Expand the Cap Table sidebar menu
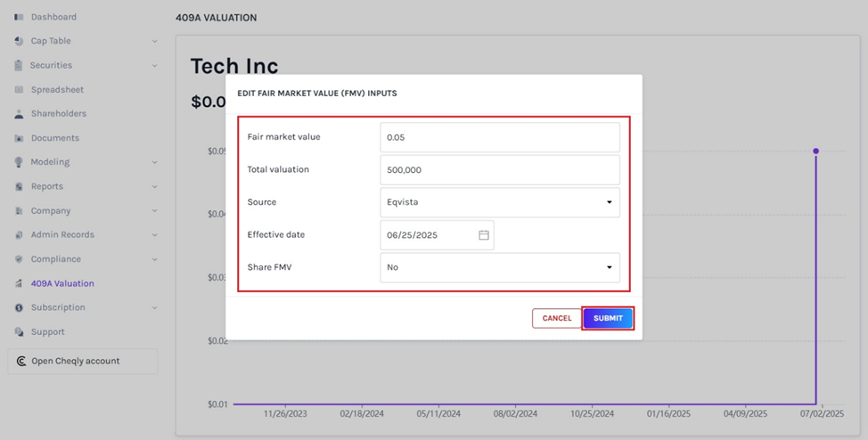Screen dimensions: 868x440 (x=154, y=41)
